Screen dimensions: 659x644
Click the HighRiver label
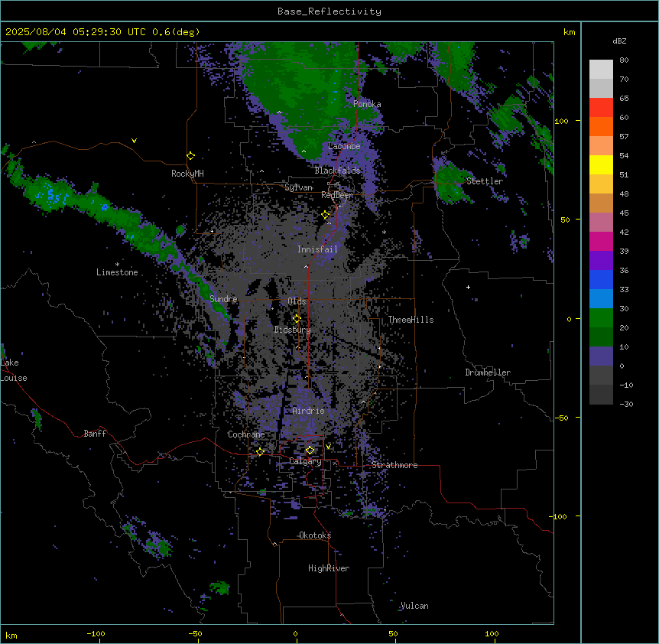coord(329,568)
